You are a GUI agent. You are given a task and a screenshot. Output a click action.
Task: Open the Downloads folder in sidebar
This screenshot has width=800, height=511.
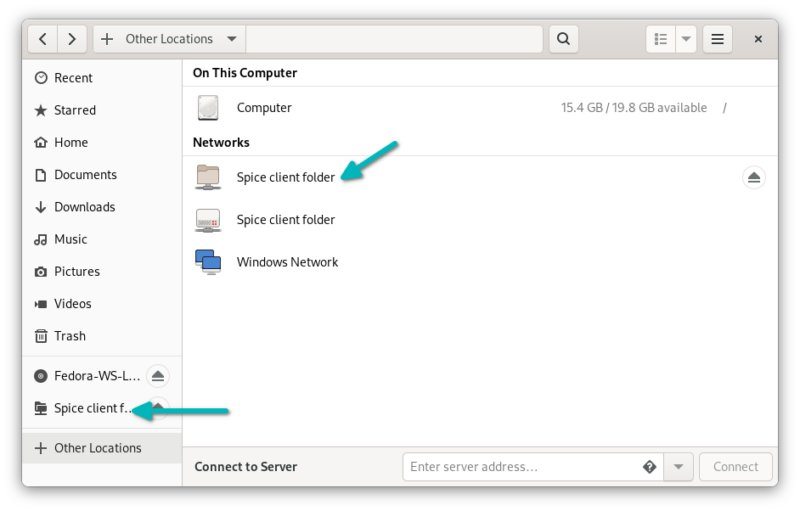84,207
